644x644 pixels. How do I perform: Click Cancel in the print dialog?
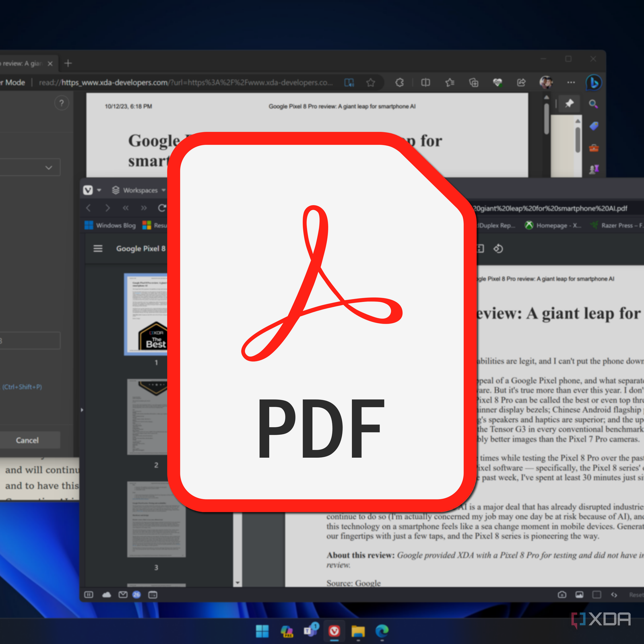(30, 440)
